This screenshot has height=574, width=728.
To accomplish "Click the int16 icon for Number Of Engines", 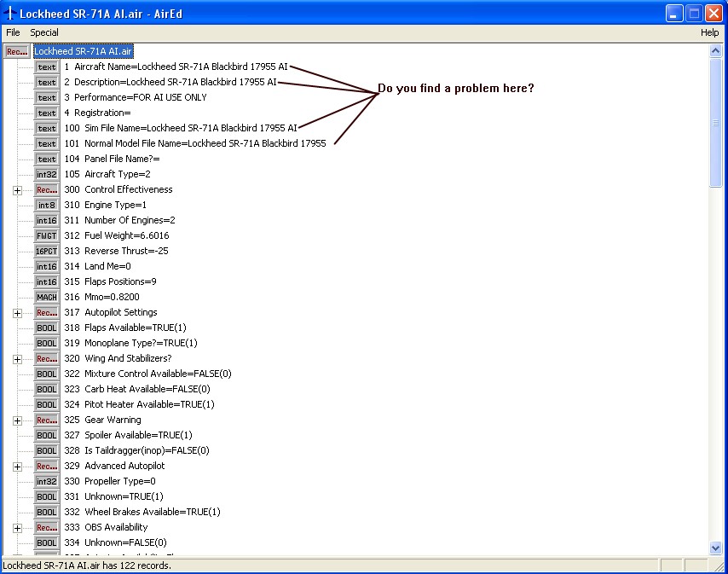I will tap(47, 220).
